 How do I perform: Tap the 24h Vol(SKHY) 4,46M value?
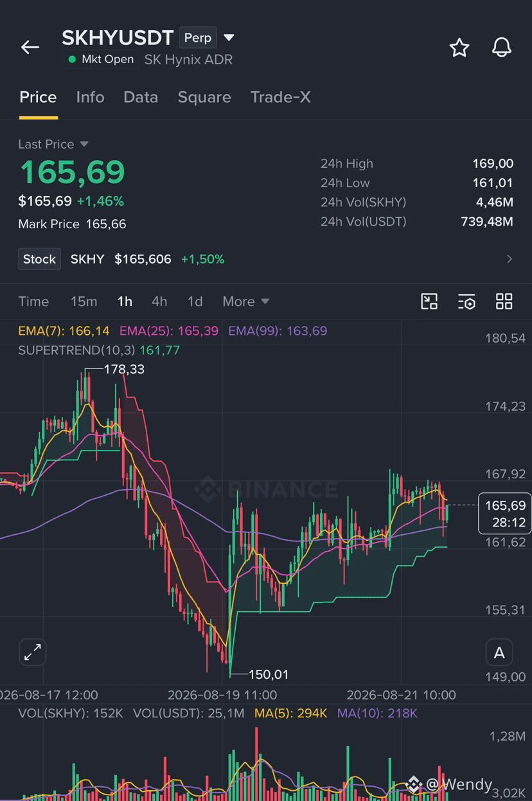point(494,202)
